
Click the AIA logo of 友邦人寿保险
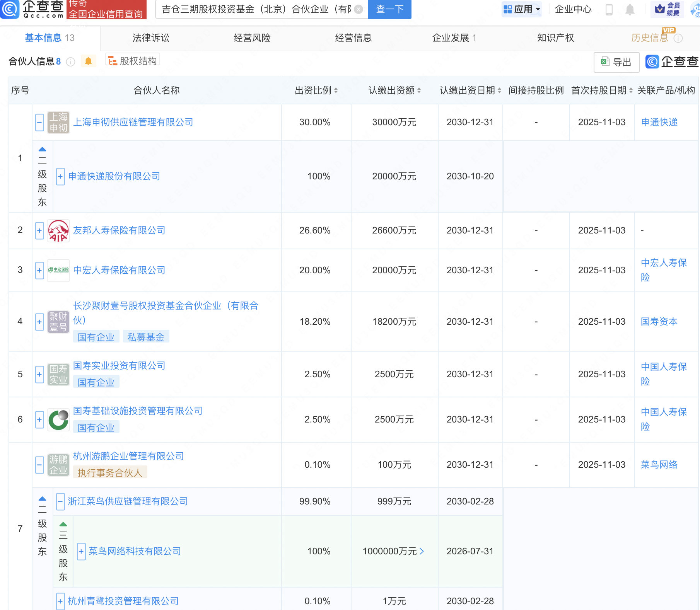(58, 231)
